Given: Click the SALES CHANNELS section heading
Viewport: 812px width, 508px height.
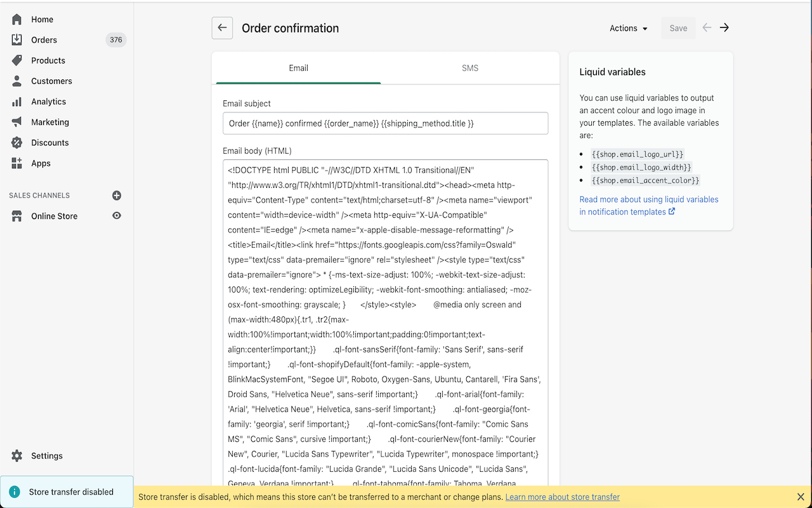Looking at the screenshot, I should pos(39,196).
